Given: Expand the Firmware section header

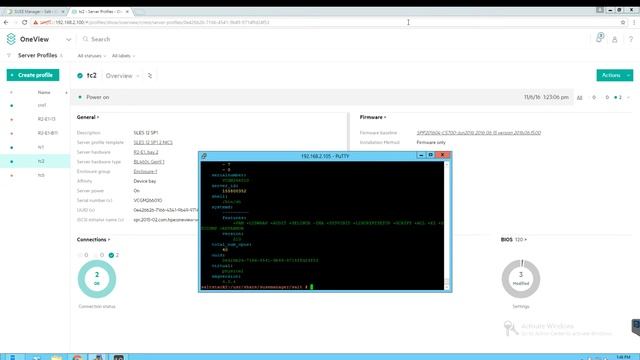Looking at the screenshot, I should pos(373,117).
